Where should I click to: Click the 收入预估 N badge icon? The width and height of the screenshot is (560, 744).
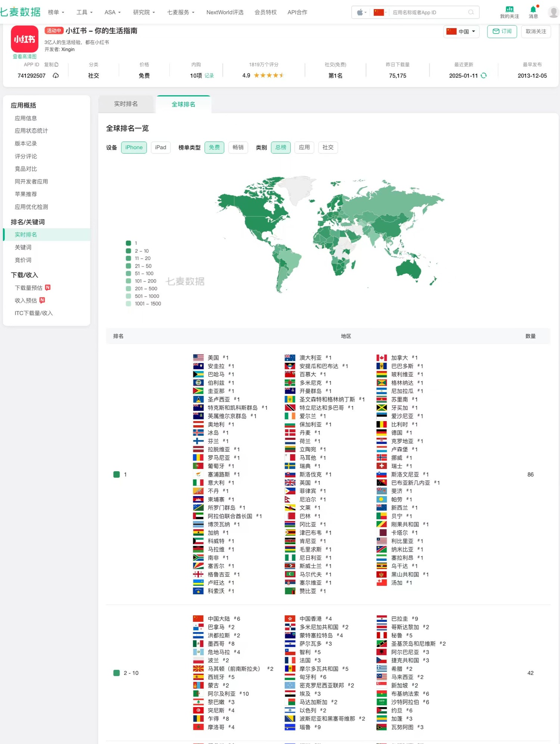coord(42,300)
